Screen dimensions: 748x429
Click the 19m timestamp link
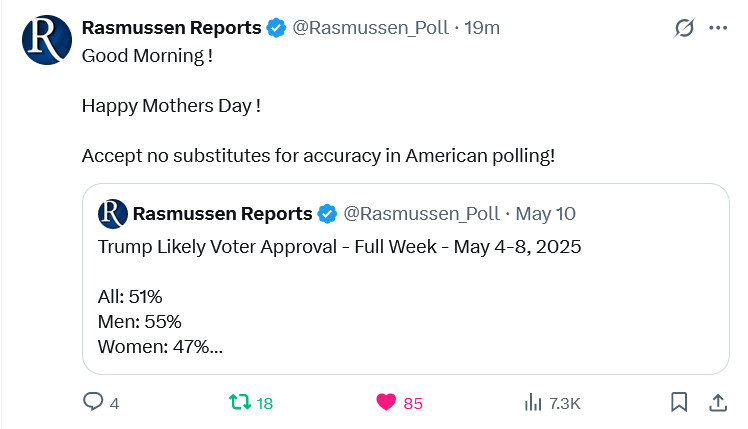tap(482, 28)
